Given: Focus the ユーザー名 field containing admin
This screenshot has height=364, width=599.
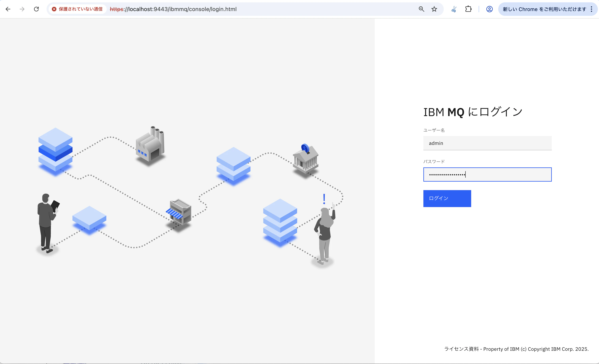Looking at the screenshot, I should pos(487,143).
